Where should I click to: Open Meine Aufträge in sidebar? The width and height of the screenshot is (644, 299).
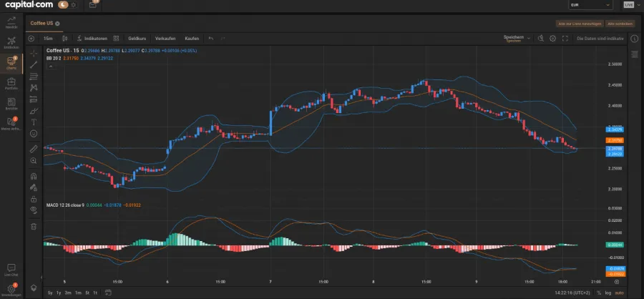tap(11, 124)
